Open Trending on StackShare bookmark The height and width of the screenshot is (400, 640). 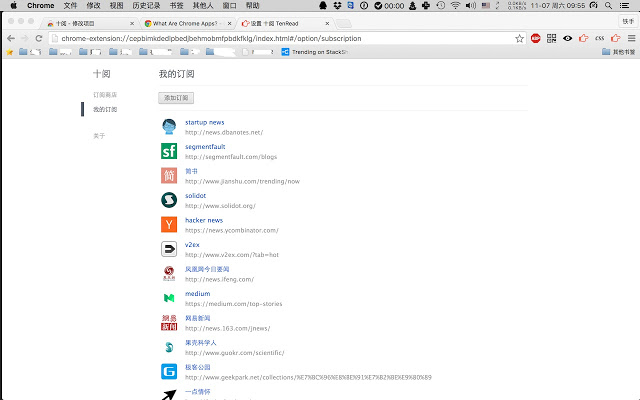click(314, 52)
